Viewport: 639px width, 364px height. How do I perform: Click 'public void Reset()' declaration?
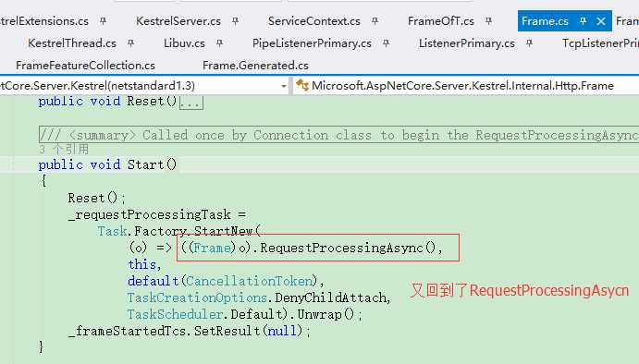[x=107, y=101]
